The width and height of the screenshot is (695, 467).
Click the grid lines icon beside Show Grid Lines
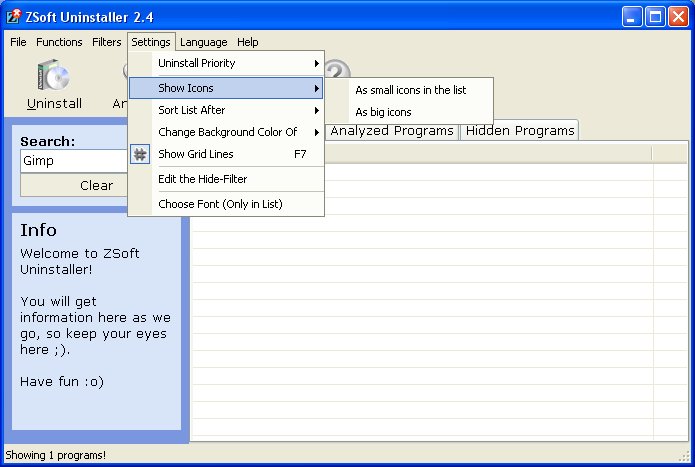140,154
